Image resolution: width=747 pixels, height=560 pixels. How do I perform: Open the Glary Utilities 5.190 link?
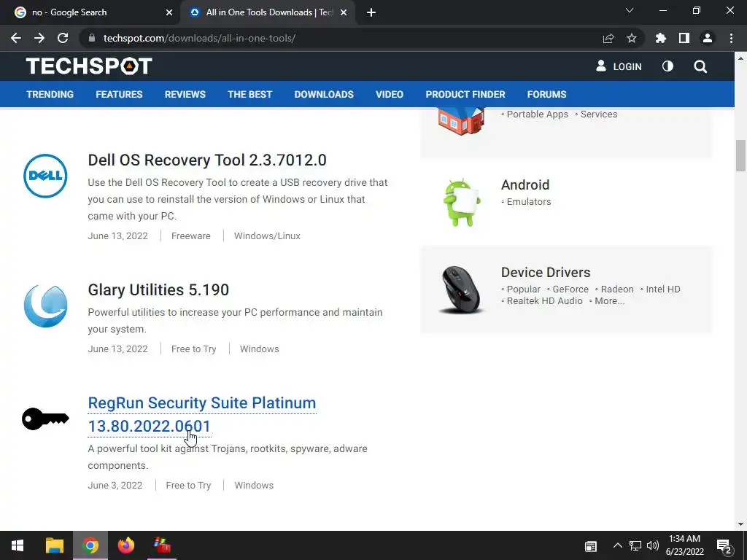point(158,289)
